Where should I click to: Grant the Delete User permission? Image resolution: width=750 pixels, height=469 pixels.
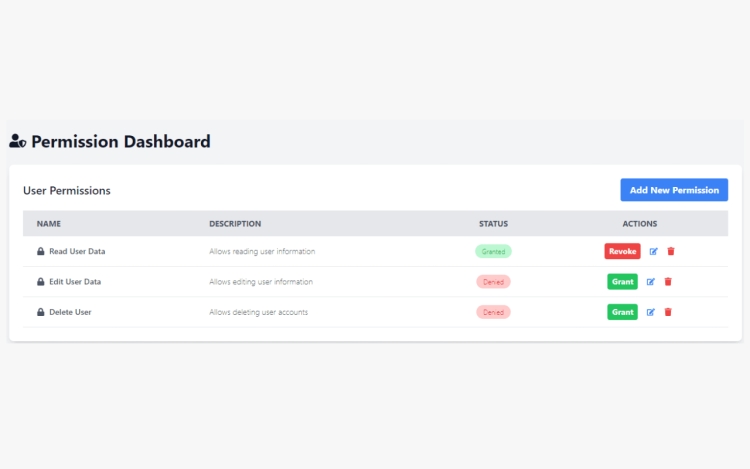click(x=622, y=312)
